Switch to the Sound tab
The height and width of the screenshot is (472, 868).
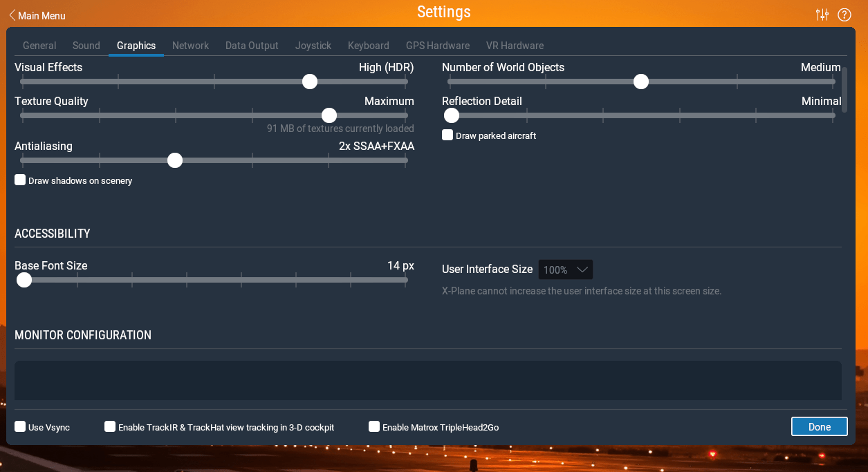86,45
